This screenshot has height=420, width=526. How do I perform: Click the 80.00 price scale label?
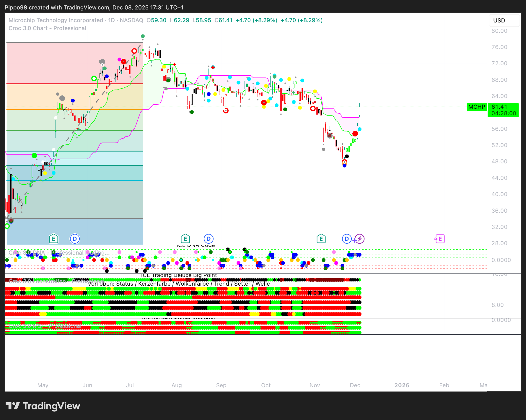click(x=499, y=31)
